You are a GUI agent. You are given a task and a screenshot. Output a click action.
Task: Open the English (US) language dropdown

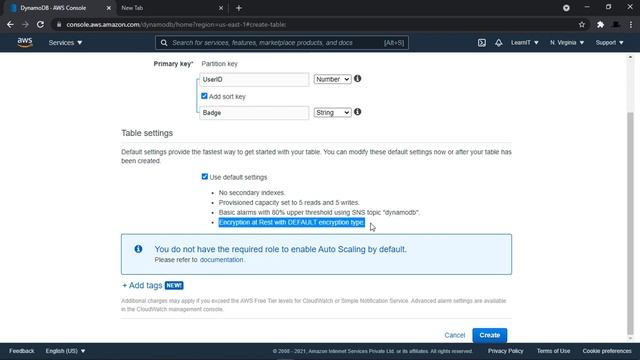[65, 351]
